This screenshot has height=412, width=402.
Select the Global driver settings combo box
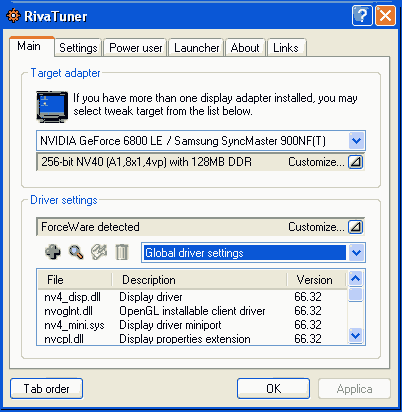click(x=253, y=253)
